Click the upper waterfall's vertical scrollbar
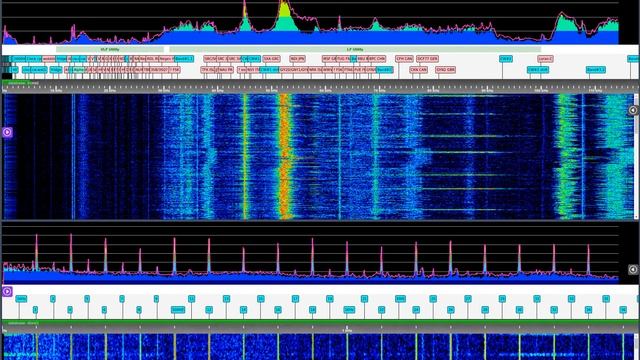Screen dimensions: 640x360 coord(637,156)
